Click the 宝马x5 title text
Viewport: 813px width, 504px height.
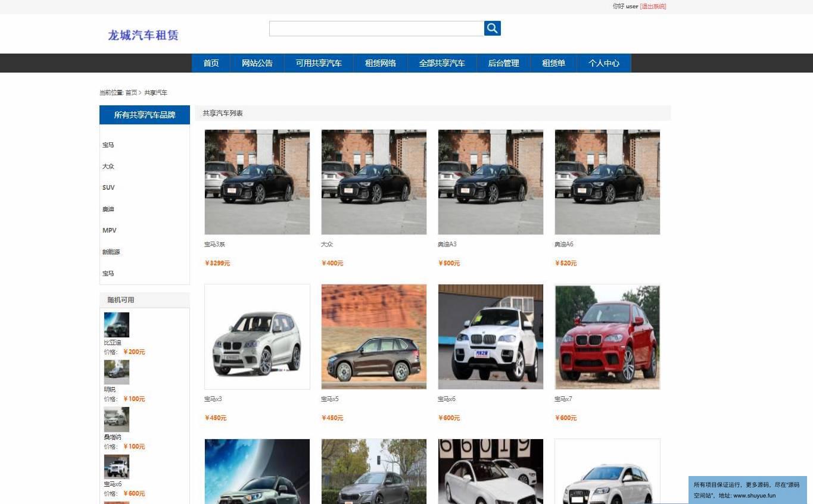pos(330,399)
